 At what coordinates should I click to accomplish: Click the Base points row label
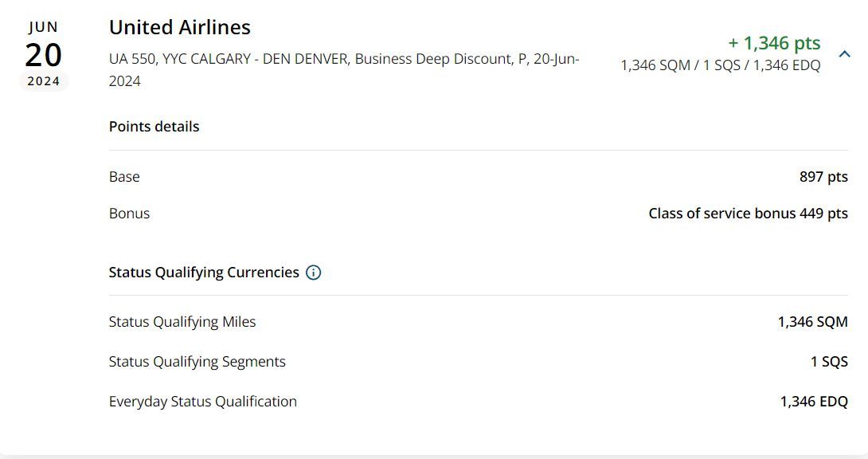click(x=124, y=177)
